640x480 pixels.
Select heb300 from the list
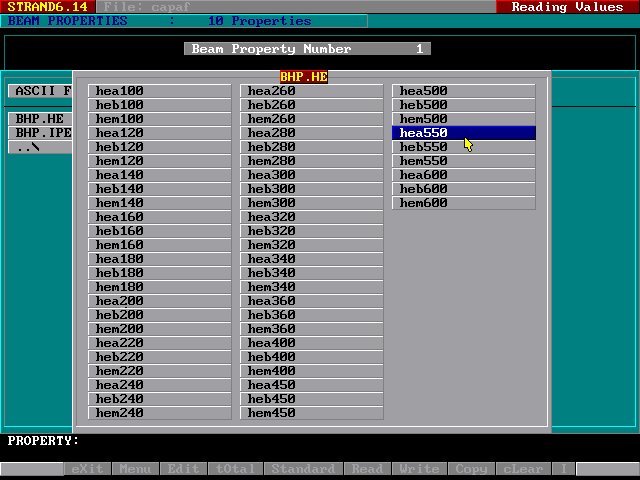(311, 189)
